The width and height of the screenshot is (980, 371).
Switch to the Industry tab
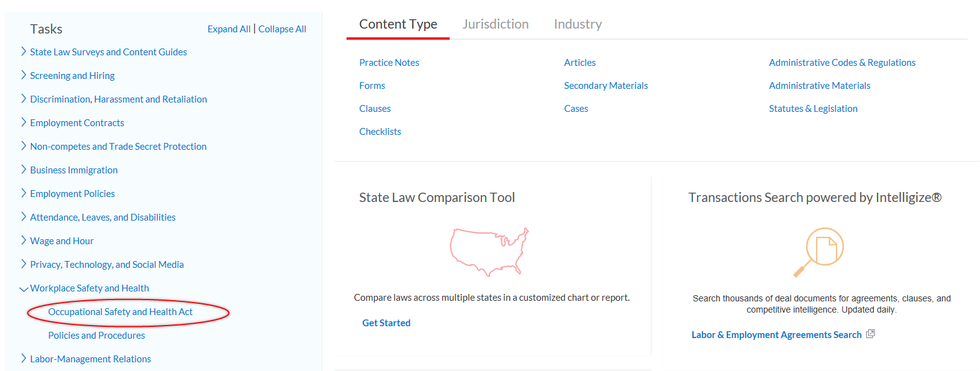578,24
